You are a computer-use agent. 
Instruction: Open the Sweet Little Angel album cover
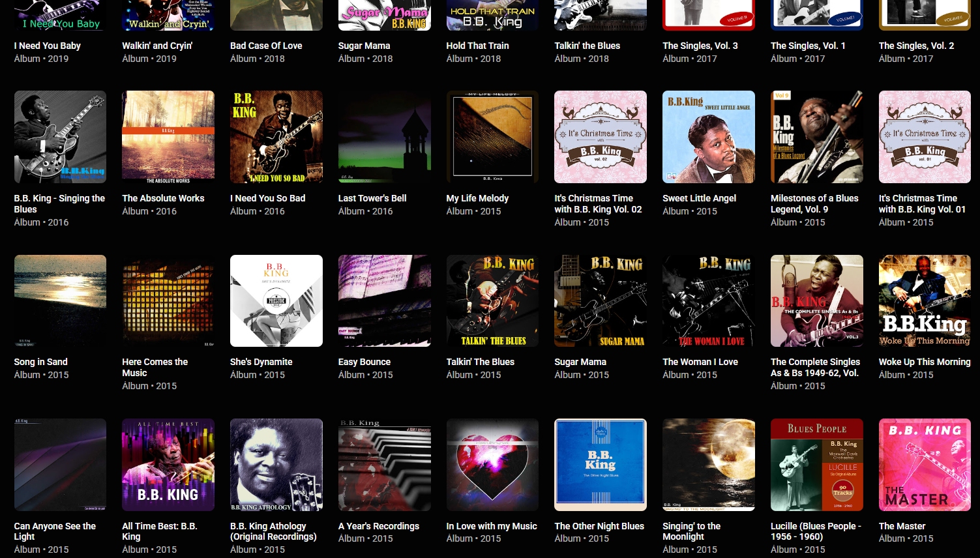(x=709, y=137)
